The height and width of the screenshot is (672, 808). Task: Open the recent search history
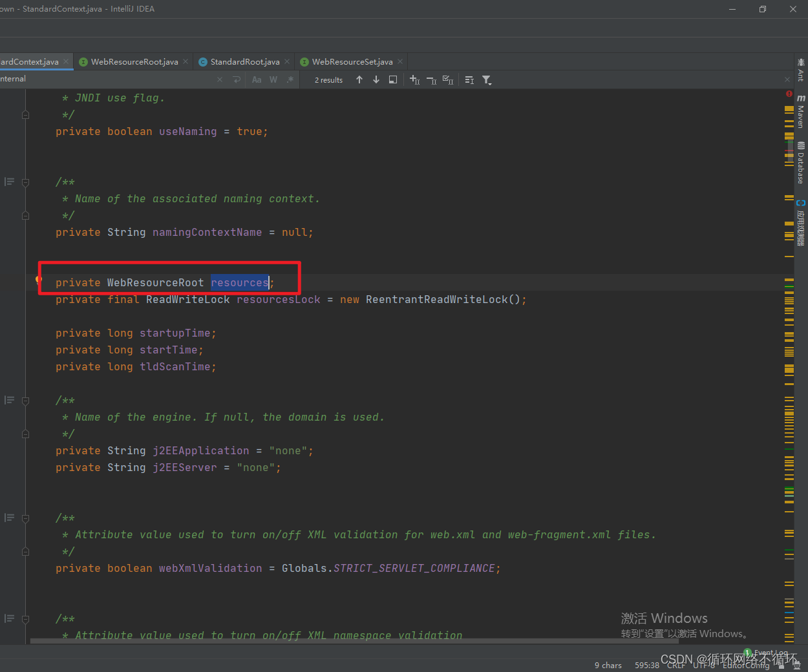tap(236, 79)
